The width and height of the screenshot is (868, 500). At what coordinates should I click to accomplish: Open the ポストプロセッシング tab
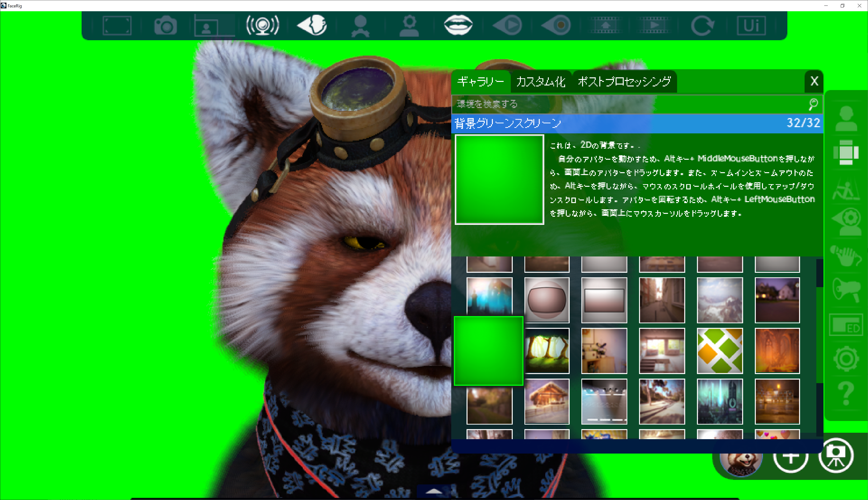pos(624,82)
